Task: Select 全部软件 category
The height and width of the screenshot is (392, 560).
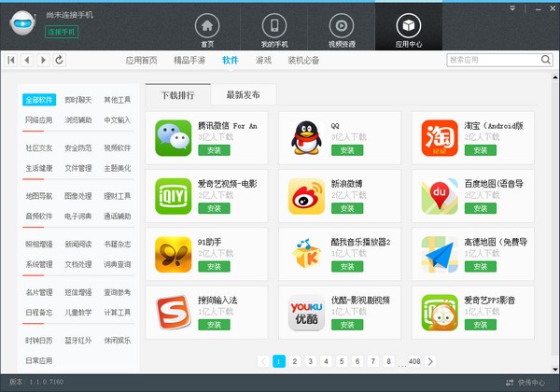Action: pos(39,100)
